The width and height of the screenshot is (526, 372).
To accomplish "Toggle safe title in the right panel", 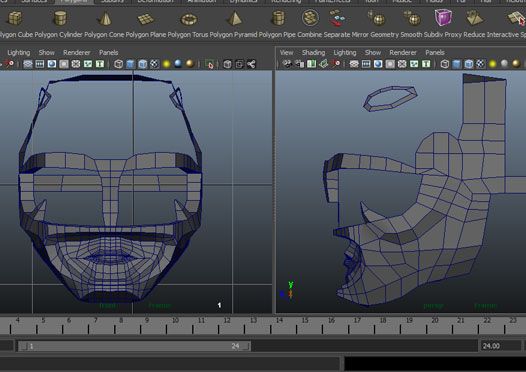I will 426,64.
